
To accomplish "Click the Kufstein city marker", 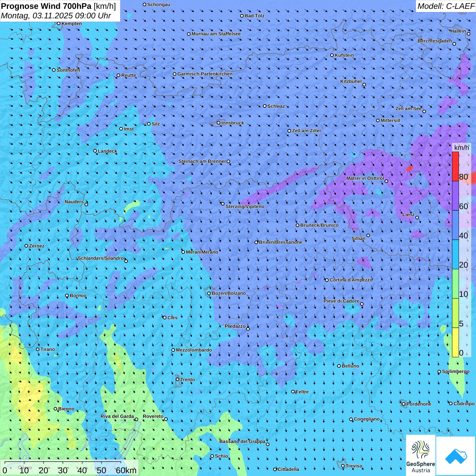I will pos(332,55).
